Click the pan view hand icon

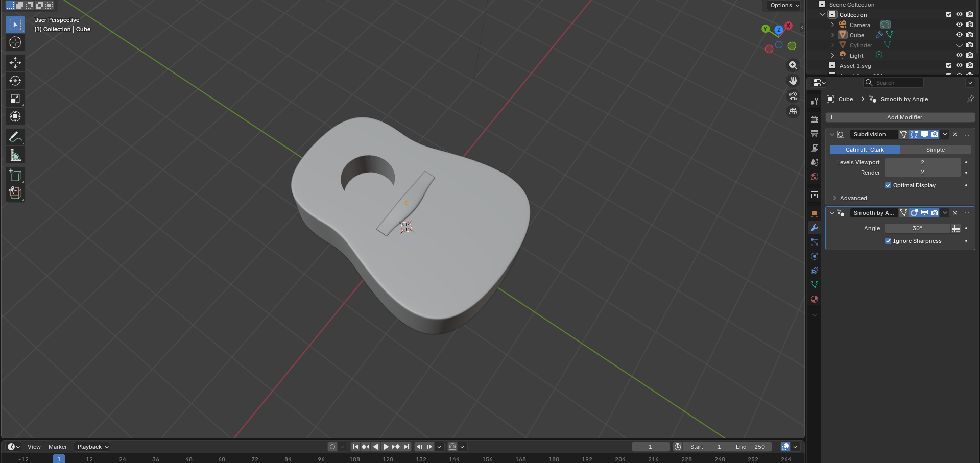[x=793, y=81]
